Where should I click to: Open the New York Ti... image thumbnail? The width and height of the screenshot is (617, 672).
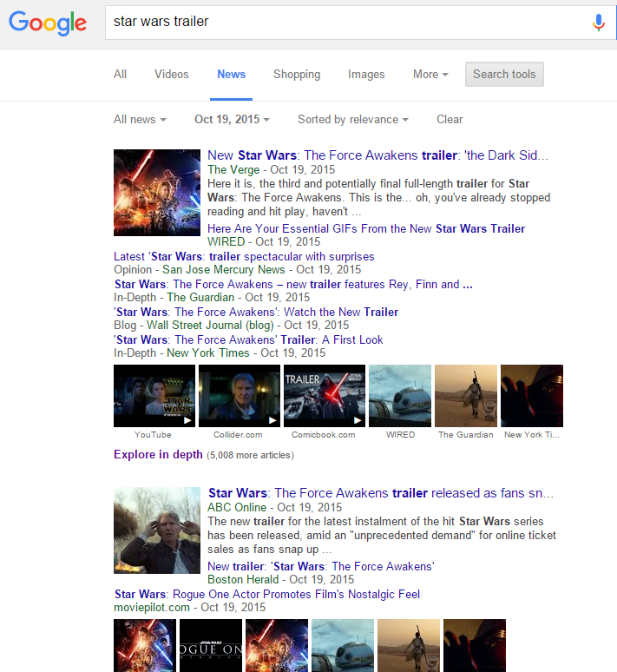pos(532,396)
